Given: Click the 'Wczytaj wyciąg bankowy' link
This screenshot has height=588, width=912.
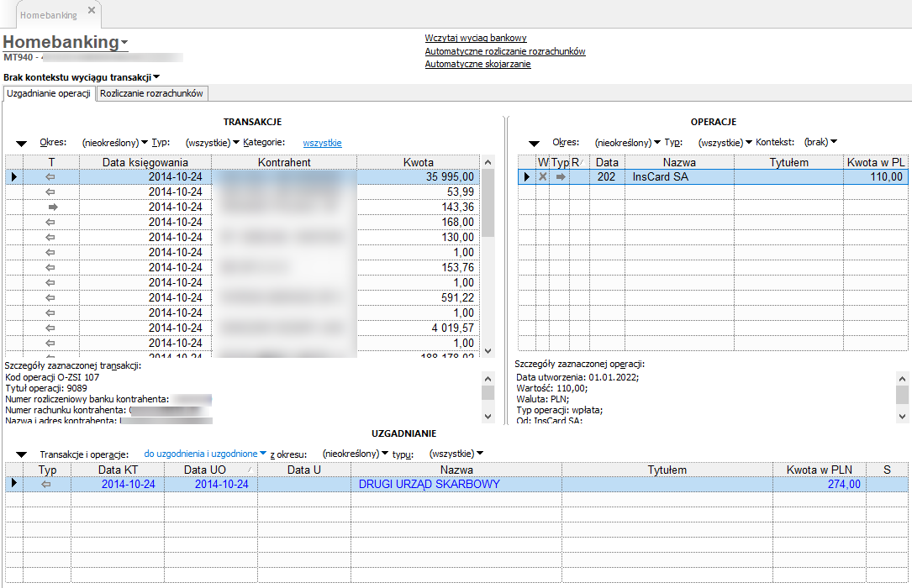Looking at the screenshot, I should point(476,38).
